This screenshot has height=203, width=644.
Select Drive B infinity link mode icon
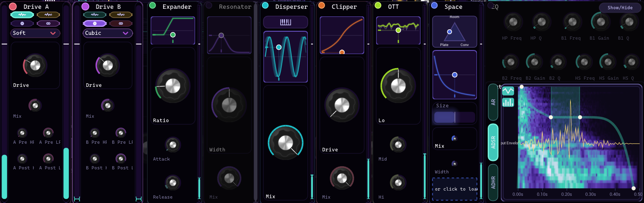point(121,24)
